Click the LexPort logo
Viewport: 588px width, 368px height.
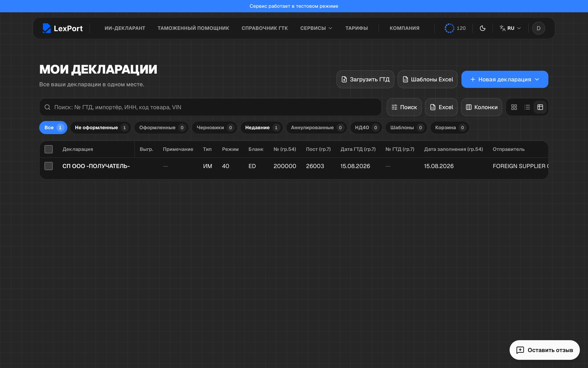(x=62, y=28)
